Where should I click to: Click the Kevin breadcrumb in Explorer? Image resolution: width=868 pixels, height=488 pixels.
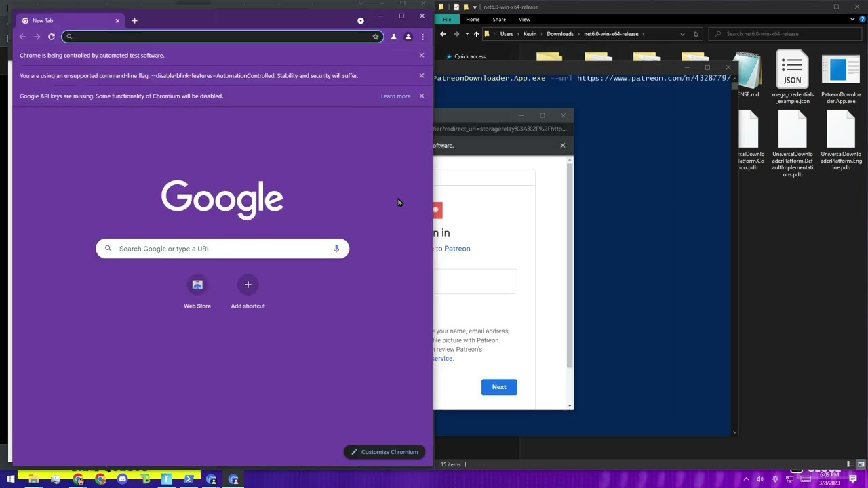click(530, 34)
